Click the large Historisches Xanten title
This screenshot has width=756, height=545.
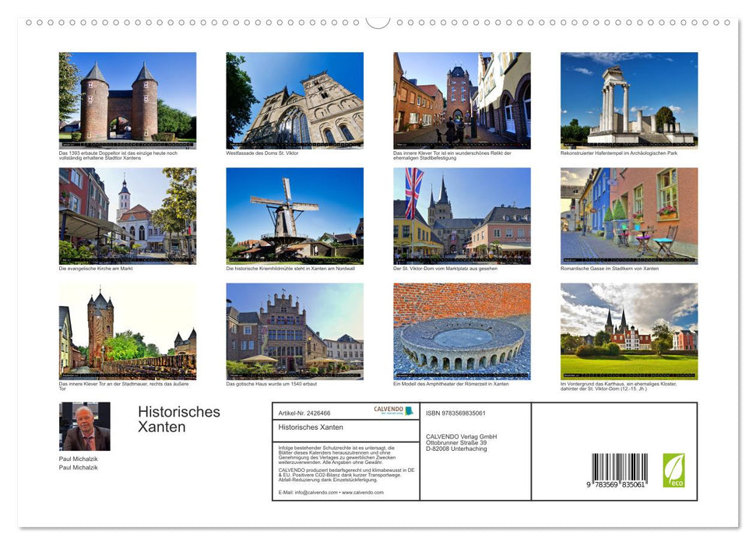(x=179, y=419)
